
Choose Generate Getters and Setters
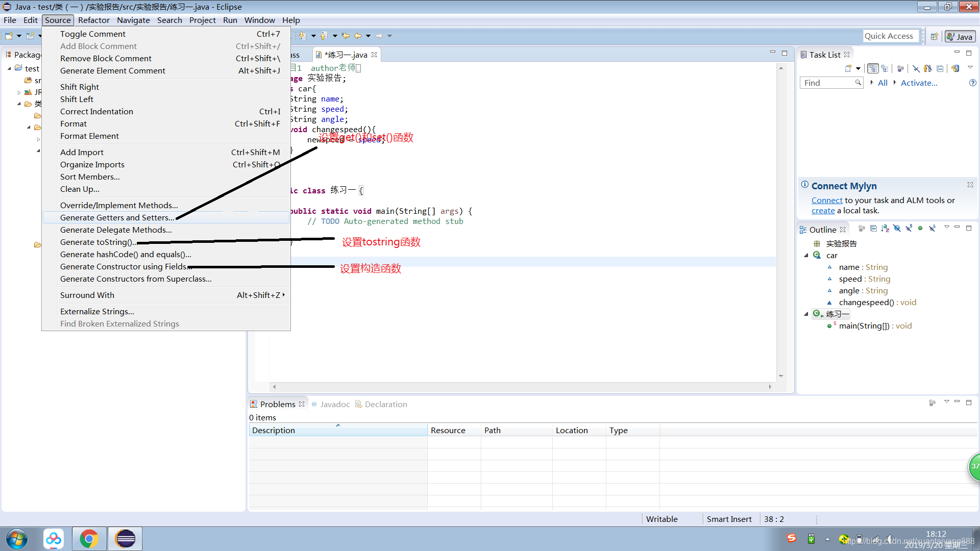117,217
